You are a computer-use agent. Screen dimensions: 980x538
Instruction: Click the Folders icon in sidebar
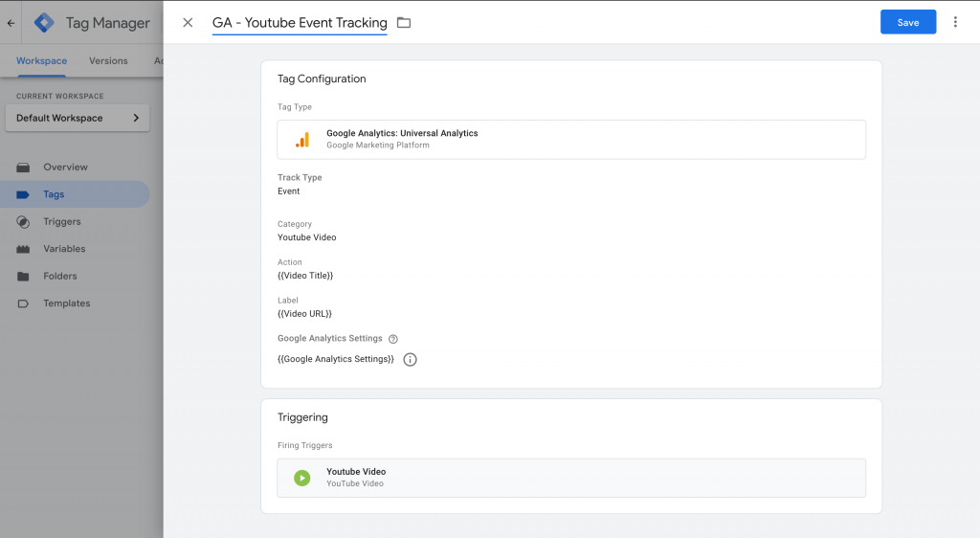click(x=23, y=277)
